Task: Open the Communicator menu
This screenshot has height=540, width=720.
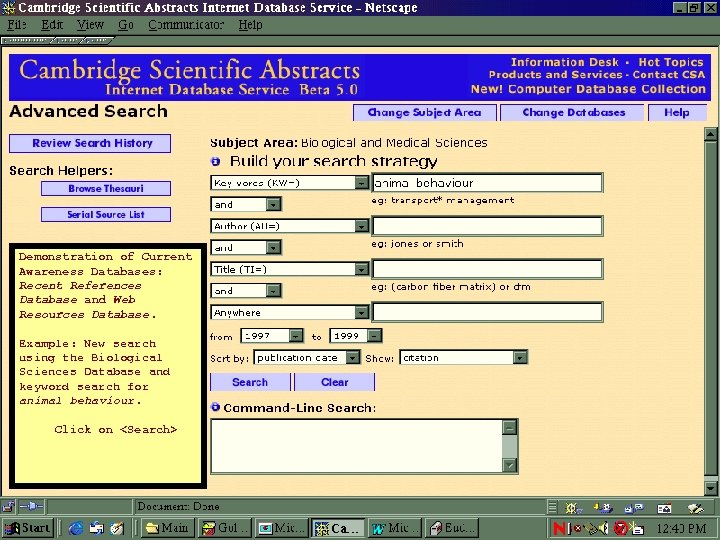Action: (x=186, y=25)
